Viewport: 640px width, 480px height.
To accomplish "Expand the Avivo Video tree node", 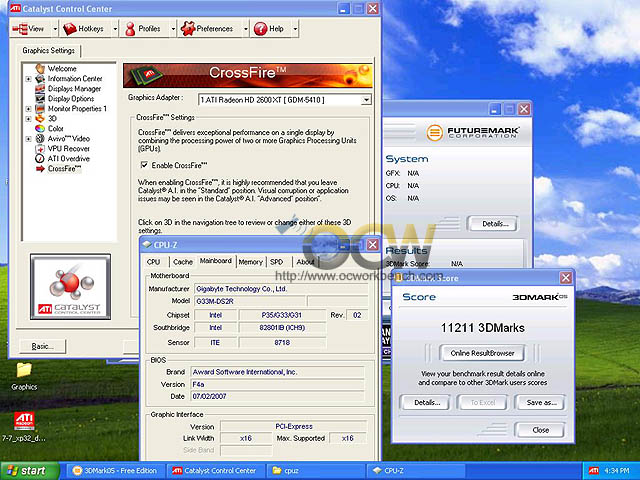I will 28,139.
